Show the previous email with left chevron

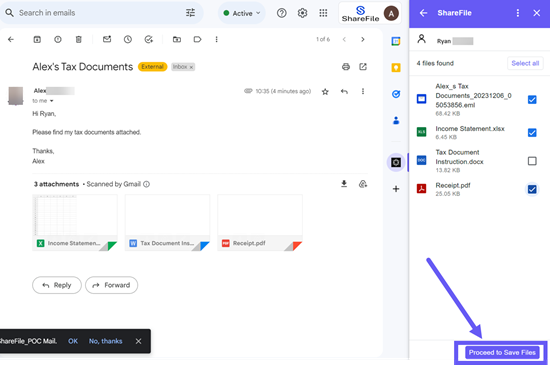coord(344,39)
